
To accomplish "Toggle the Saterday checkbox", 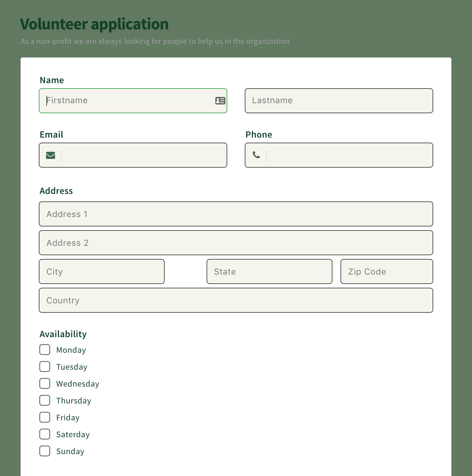I will click(45, 434).
